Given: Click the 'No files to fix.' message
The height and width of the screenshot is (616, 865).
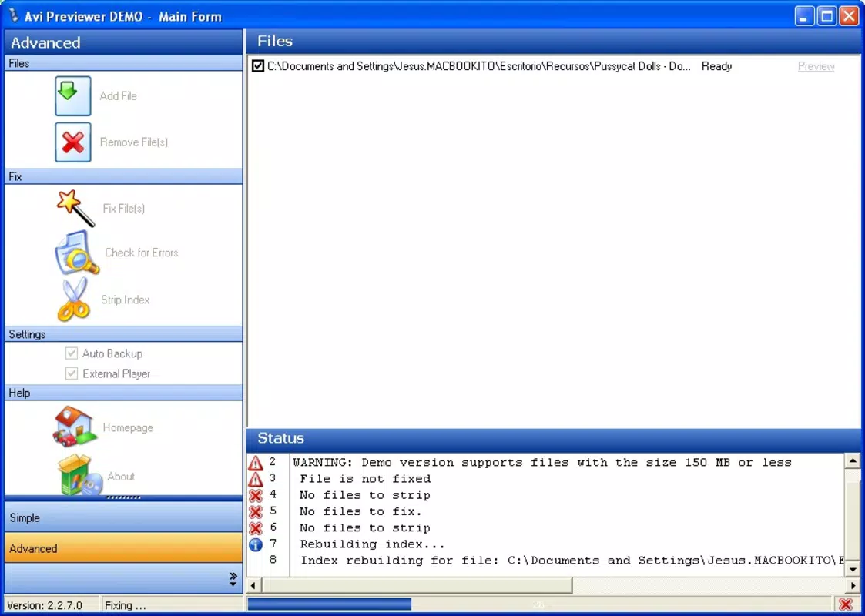Looking at the screenshot, I should click(360, 512).
